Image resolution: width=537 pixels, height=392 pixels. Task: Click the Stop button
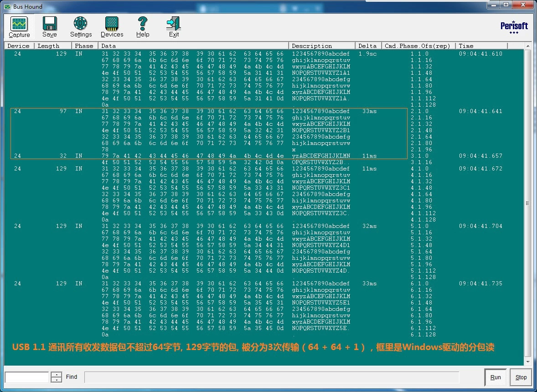coord(521,377)
